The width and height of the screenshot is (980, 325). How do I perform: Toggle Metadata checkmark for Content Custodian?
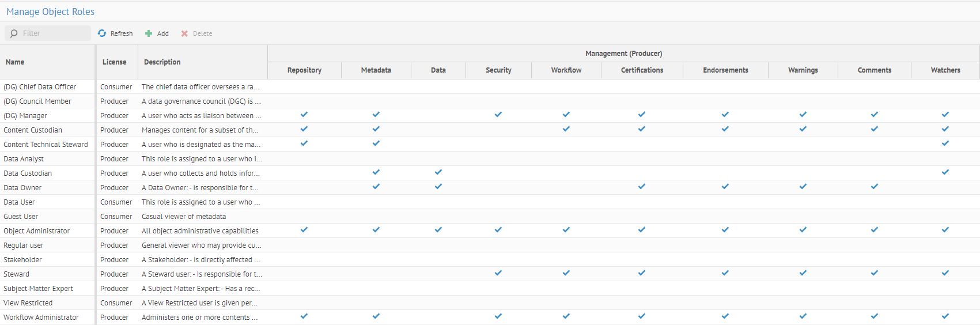376,129
